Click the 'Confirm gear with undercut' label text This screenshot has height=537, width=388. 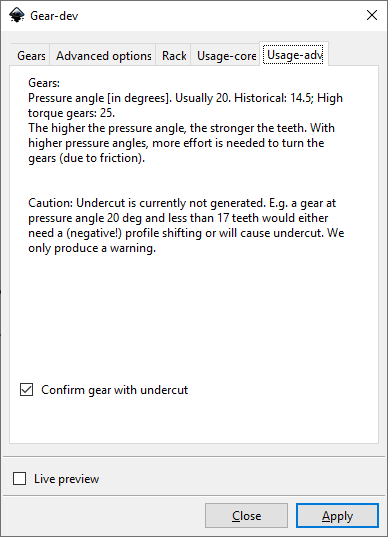click(x=114, y=390)
